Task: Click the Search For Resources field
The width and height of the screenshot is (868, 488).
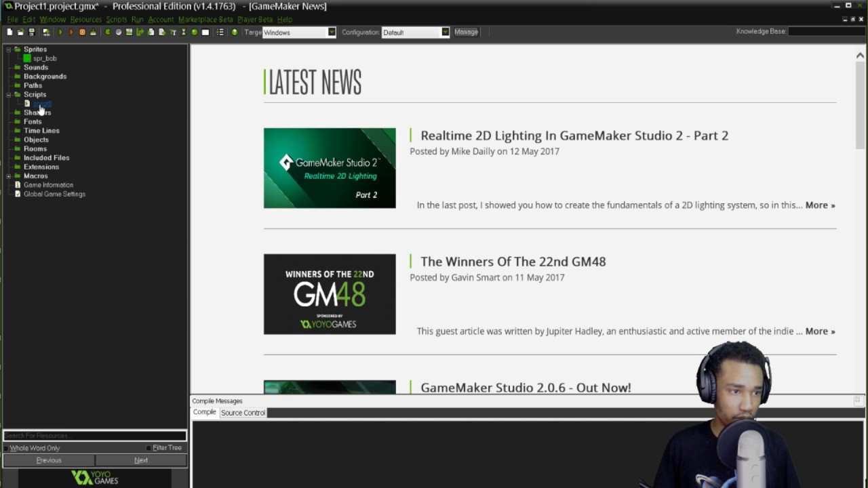Action: click(x=95, y=436)
